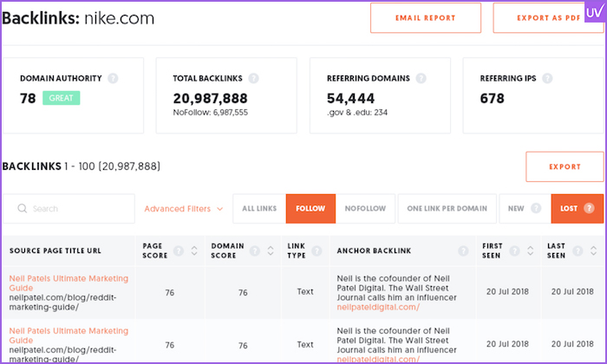This screenshot has height=364, width=607.
Task: Click Domain Score column help icon
Action: point(254,250)
